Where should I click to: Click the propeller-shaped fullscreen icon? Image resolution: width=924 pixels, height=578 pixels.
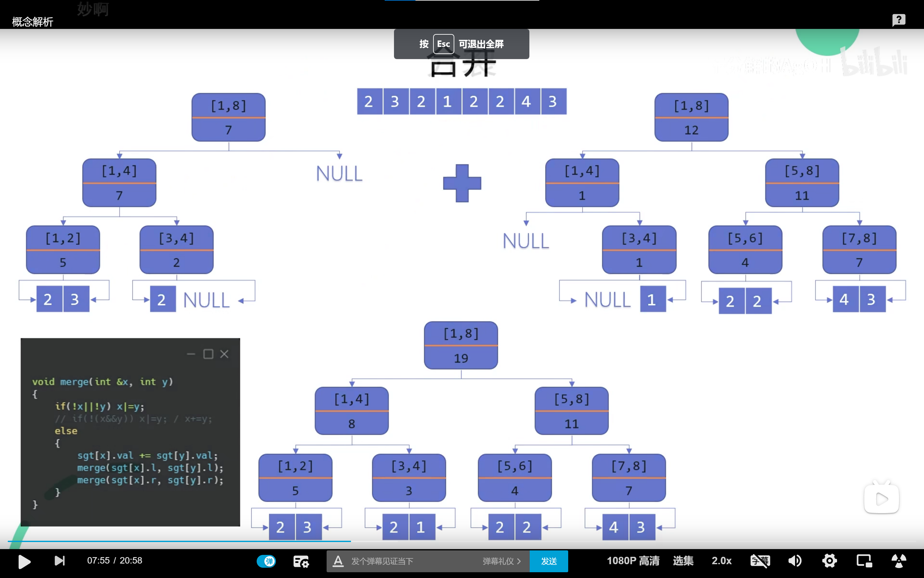tap(899, 561)
